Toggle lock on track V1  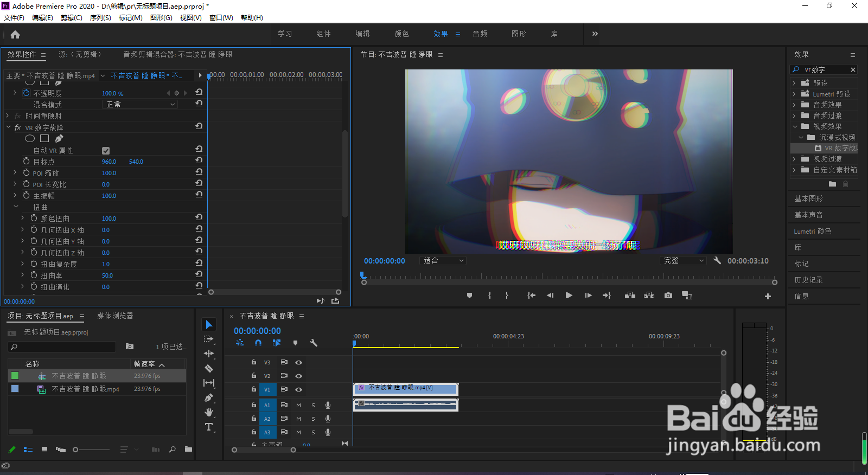(253, 389)
